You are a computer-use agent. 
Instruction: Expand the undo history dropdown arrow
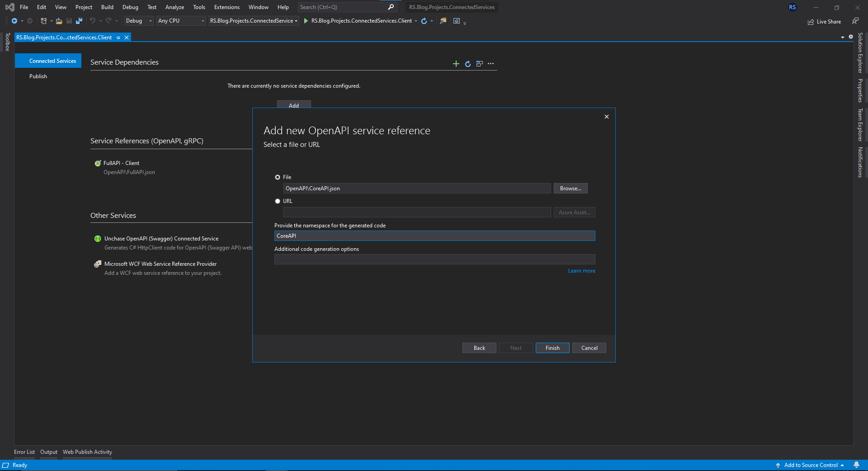click(x=100, y=21)
